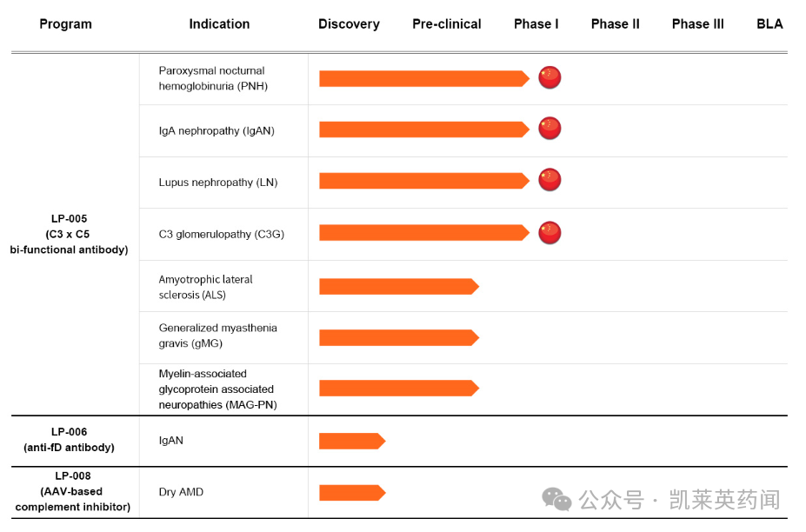The image size is (806, 532).
Task: Click the China flag in C3 glomerulopathy row
Action: coord(550,232)
